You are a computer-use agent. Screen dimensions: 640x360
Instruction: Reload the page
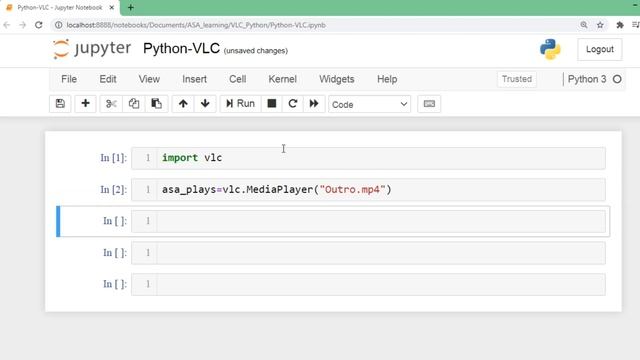tap(38, 25)
